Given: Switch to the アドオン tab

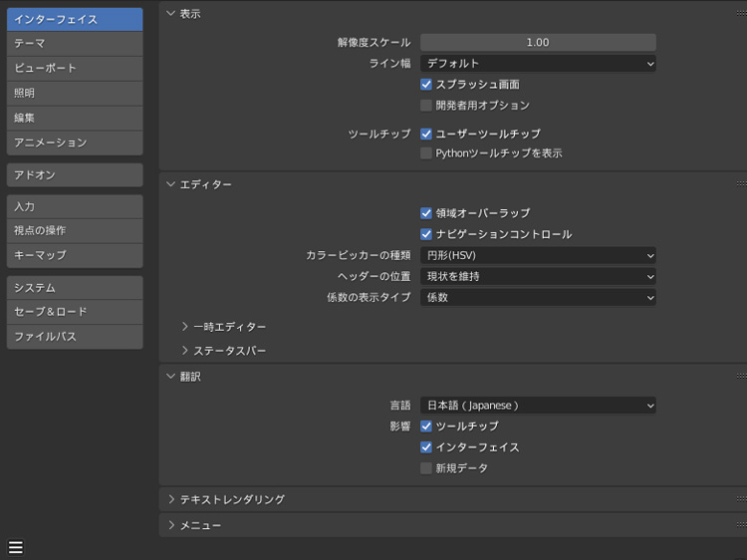Looking at the screenshot, I should click(75, 175).
